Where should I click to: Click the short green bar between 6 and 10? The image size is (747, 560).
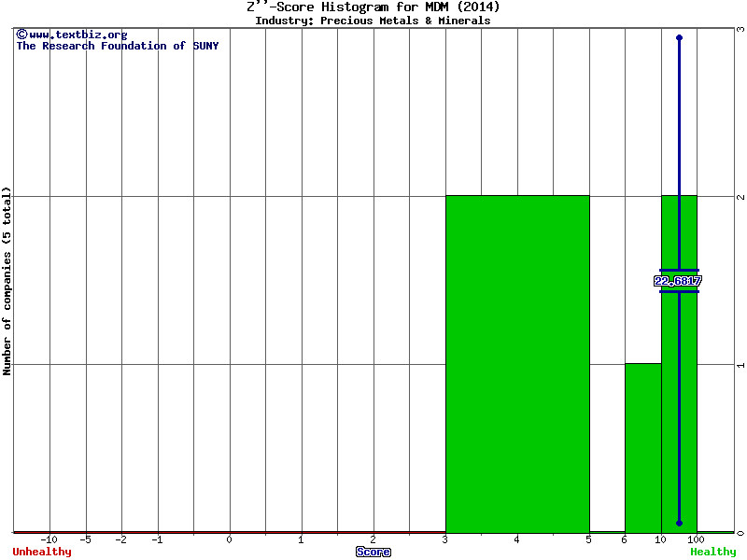[x=643, y=448]
